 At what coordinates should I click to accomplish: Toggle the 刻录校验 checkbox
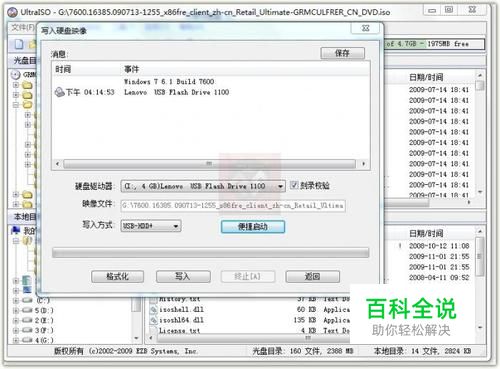(294, 185)
